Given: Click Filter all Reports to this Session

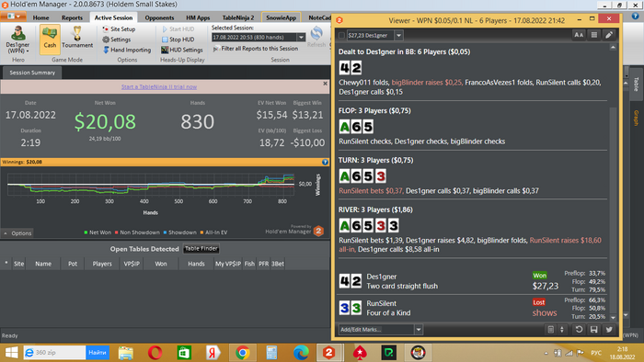Looking at the screenshot, I should [256, 49].
